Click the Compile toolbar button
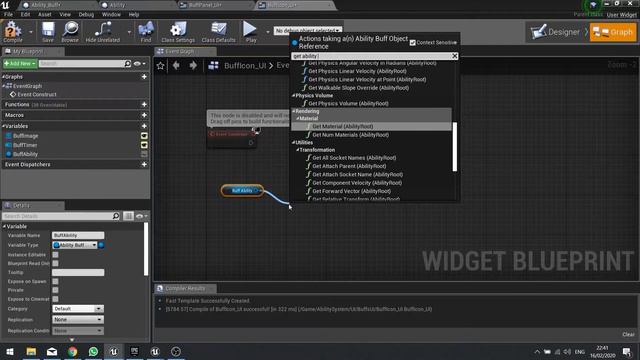640x360 pixels. 13,32
